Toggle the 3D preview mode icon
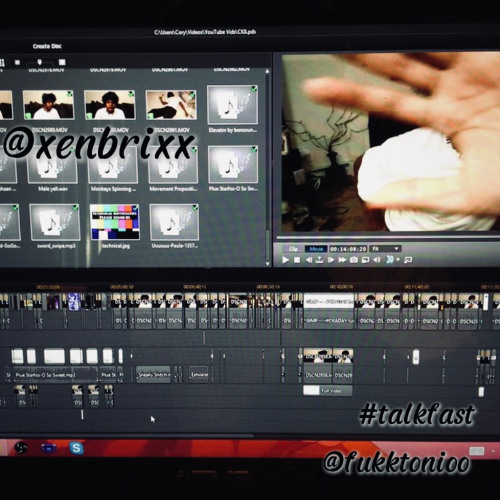Viewport: 500px width, 500px height. pyautogui.click(x=390, y=259)
